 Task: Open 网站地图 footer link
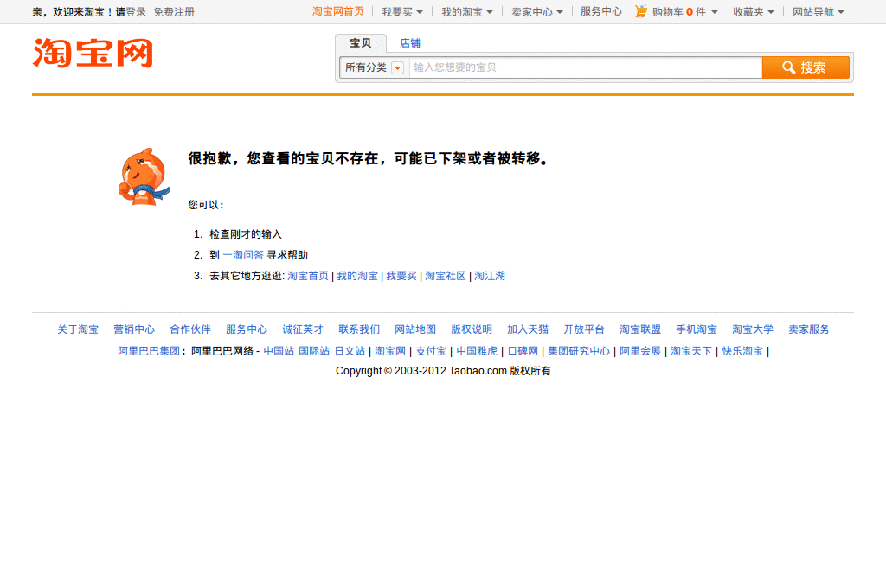[x=415, y=329]
